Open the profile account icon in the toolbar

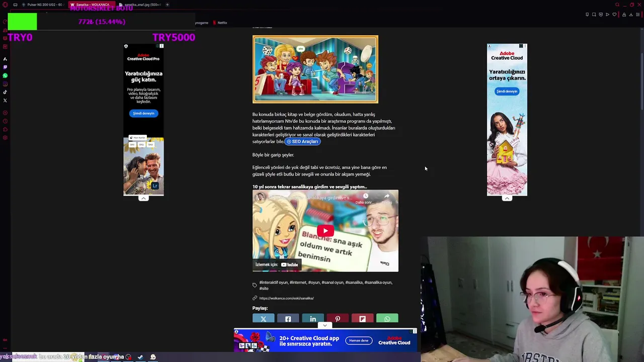pyautogui.click(x=624, y=15)
